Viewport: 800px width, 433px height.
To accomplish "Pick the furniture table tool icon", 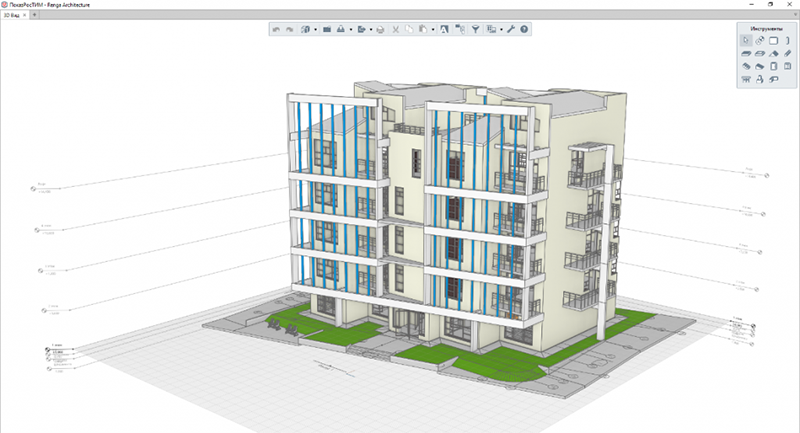I will (746, 79).
